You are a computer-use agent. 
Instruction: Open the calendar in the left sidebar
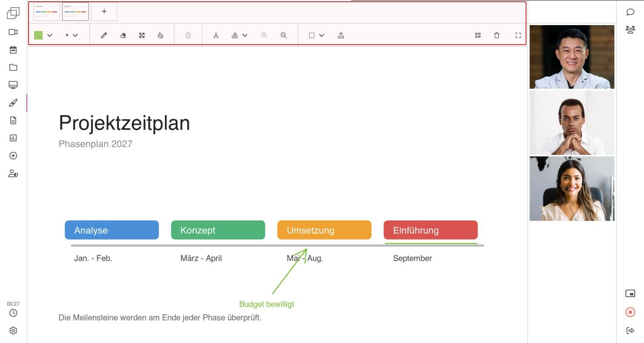coord(13,50)
